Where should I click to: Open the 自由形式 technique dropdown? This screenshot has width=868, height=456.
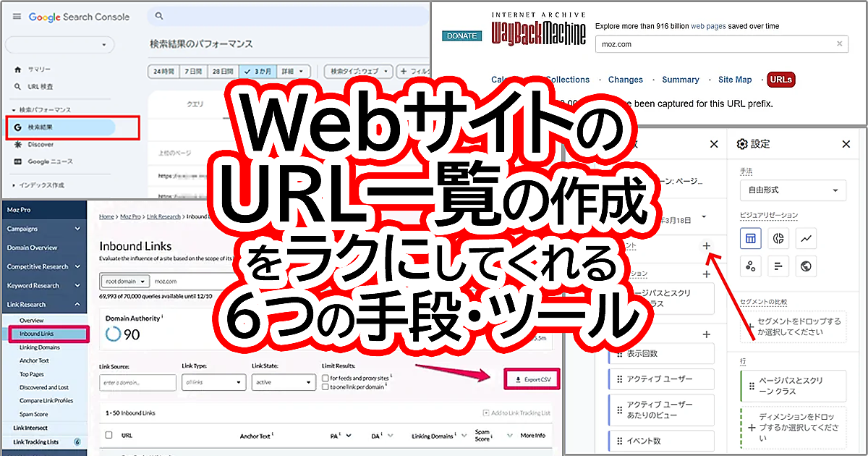tap(793, 190)
